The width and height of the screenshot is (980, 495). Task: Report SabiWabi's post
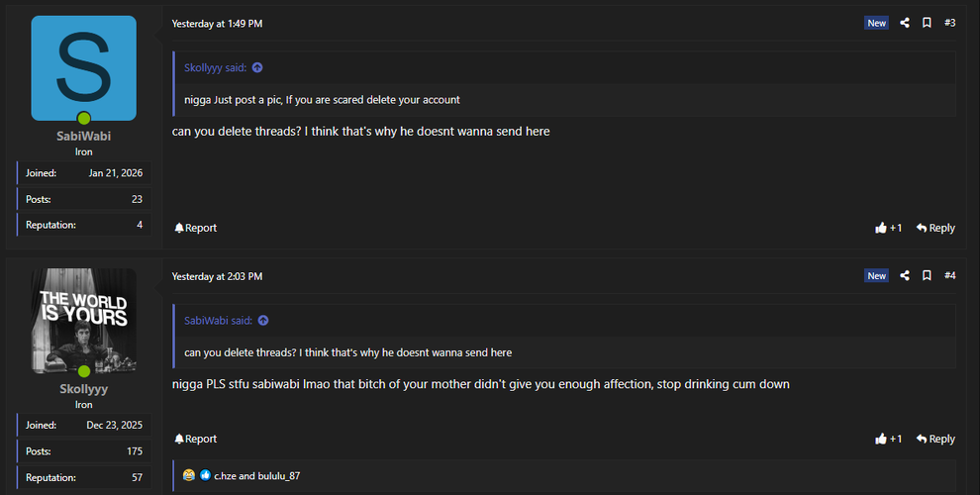196,228
